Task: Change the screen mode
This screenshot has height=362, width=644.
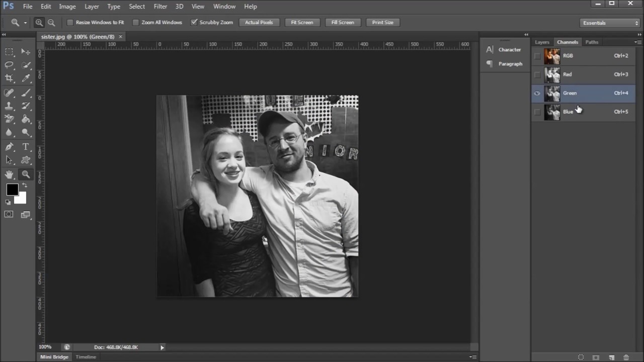Action: 26,215
